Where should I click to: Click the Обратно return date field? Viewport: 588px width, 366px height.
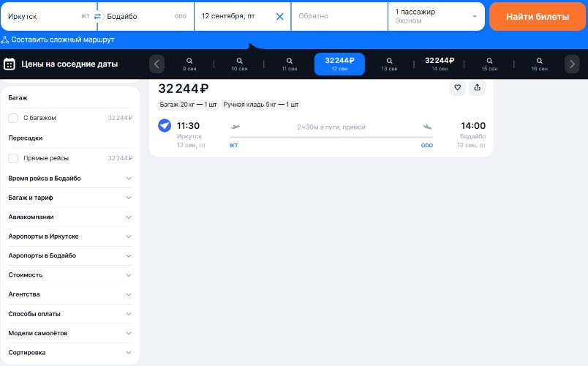pos(339,16)
